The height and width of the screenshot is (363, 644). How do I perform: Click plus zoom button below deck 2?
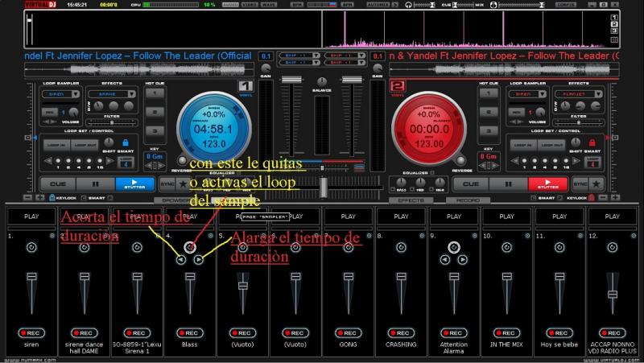tap(615, 197)
